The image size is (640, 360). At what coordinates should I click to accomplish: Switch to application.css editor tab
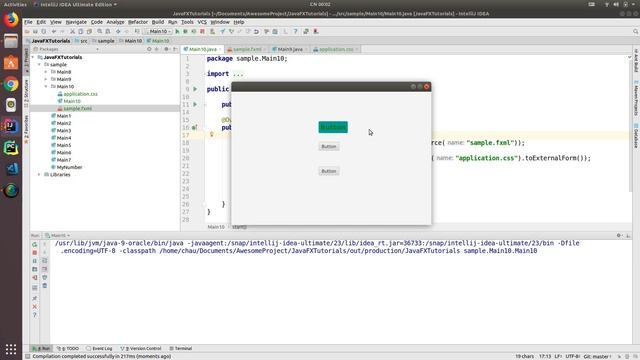[x=336, y=49]
